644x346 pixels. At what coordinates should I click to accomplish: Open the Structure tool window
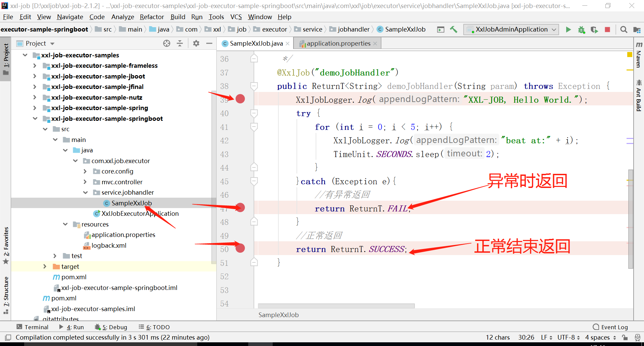pyautogui.click(x=6, y=295)
